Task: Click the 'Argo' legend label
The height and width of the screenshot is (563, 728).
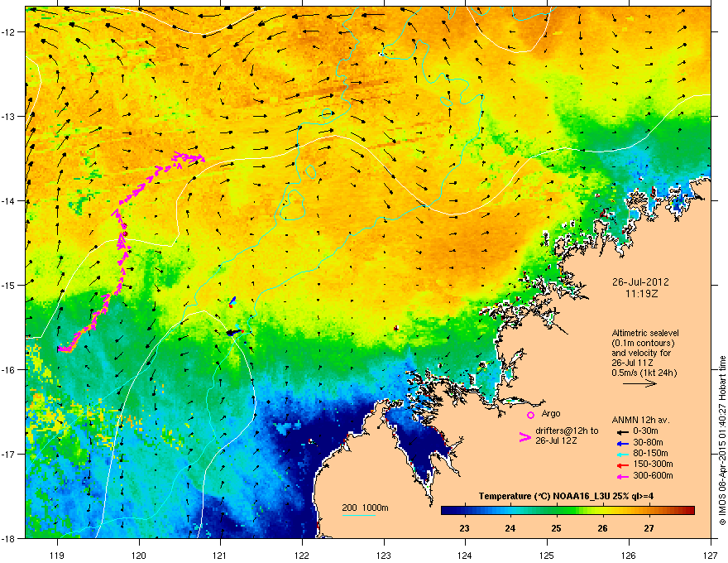Action: click(x=551, y=413)
